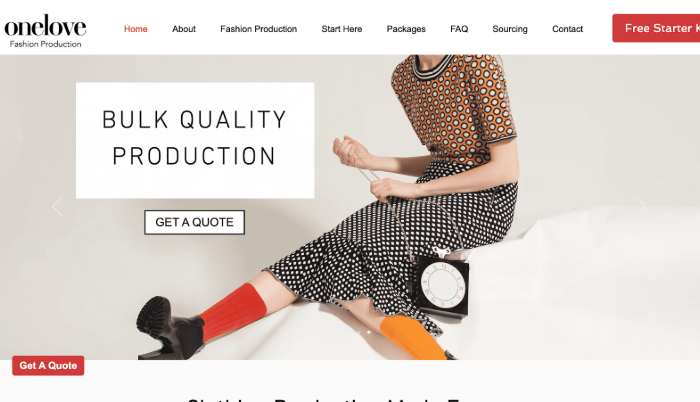Advance to next slide with right arrow
Viewport: 700px width, 402px height.
641,206
